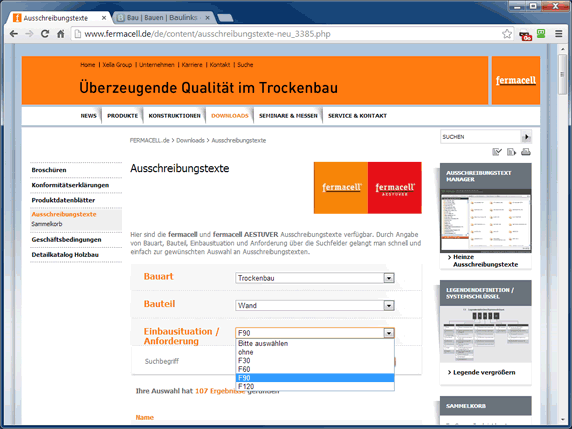Open the DOWNLOADS navigation item
This screenshot has height=429, width=572.
(x=230, y=116)
